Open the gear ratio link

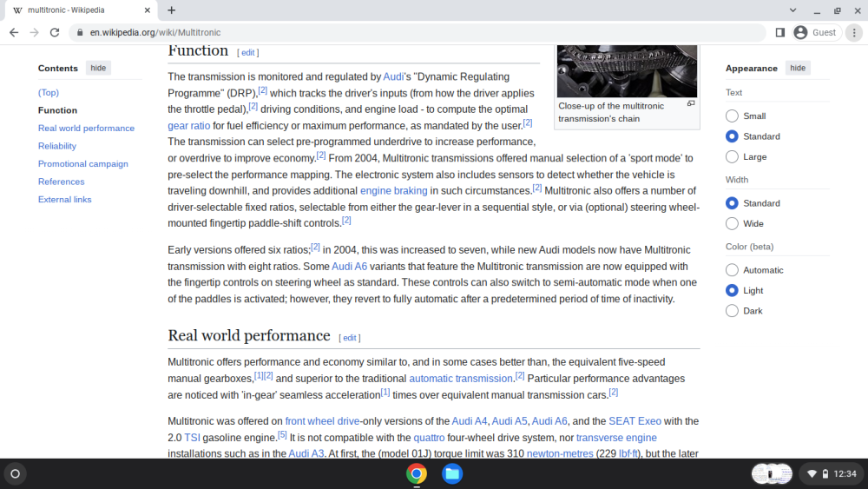[x=188, y=126]
